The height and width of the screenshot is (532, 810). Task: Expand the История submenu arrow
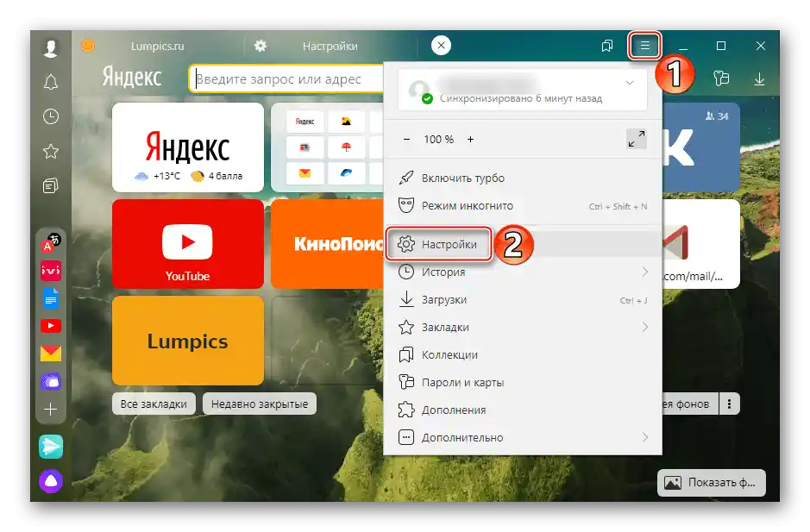click(645, 272)
